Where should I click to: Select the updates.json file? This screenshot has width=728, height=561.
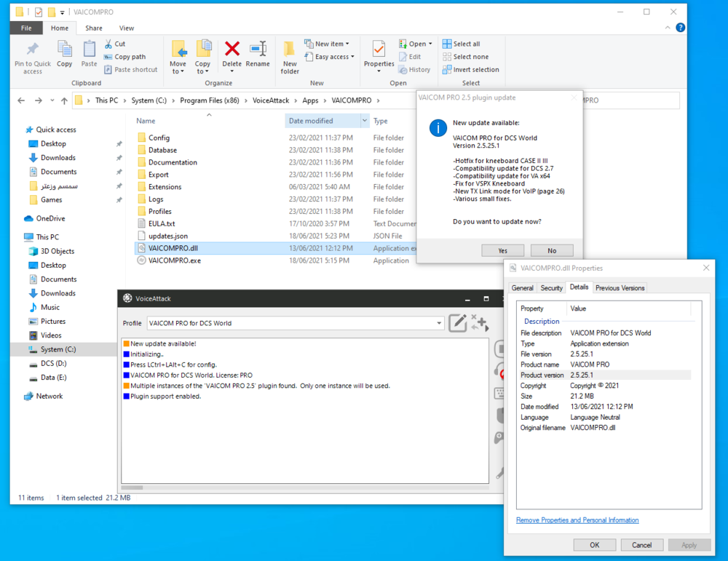click(x=168, y=236)
